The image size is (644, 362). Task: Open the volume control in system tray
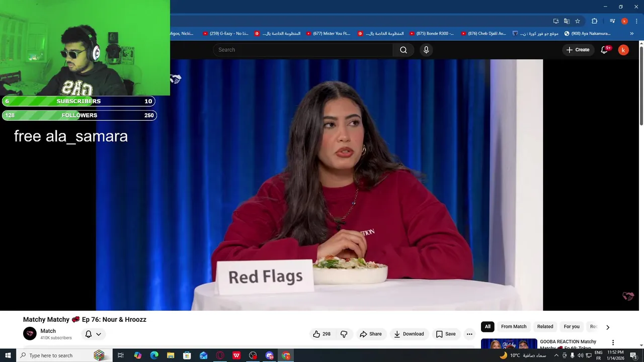[580, 355]
